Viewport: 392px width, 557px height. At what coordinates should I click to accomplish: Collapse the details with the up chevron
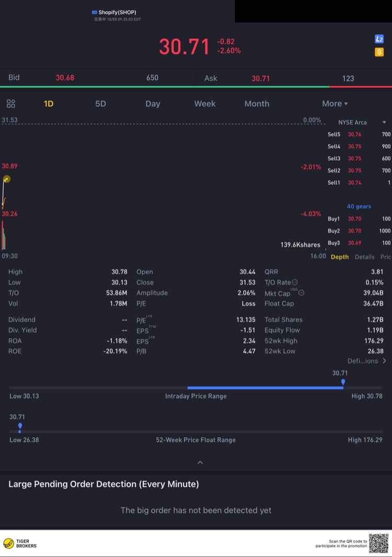200,462
